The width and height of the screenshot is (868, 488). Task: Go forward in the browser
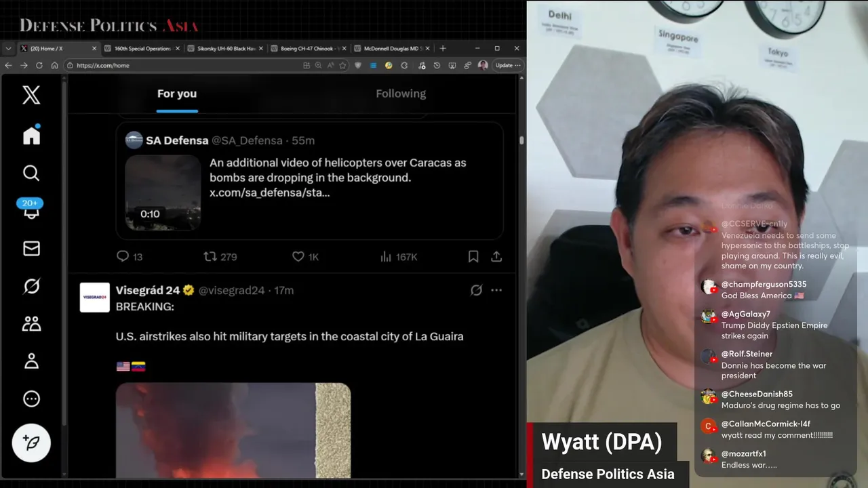coord(24,65)
